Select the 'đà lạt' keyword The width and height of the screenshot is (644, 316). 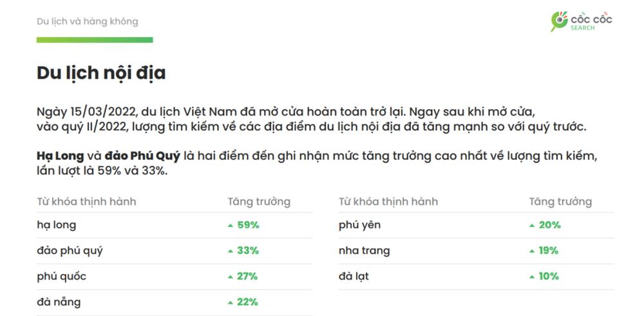354,276
